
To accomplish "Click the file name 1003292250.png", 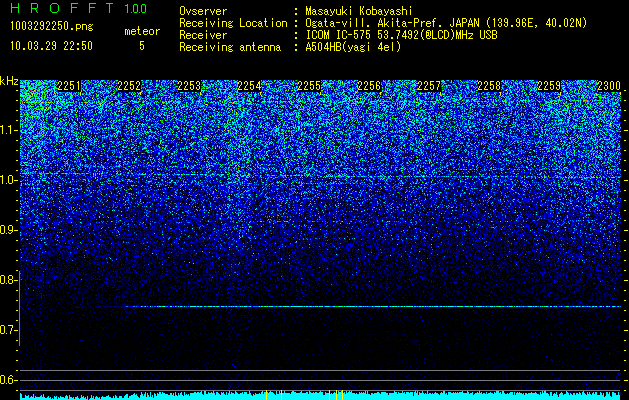I will pos(52,27).
